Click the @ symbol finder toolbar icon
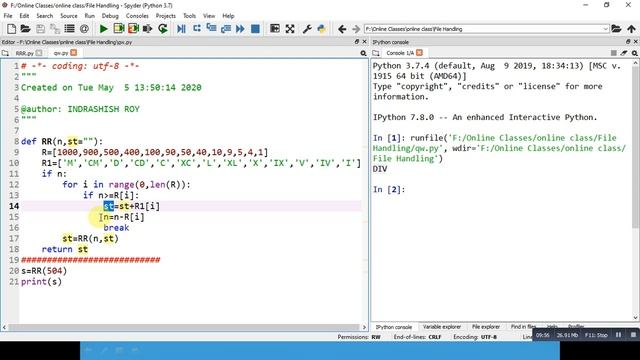The width and height of the screenshot is (640, 360). point(84,29)
